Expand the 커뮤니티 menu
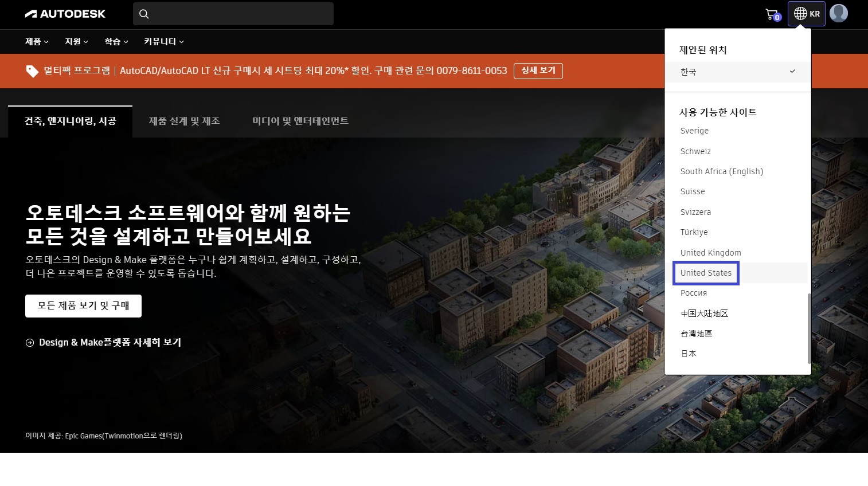Viewport: 868px width, 486px height. pyautogui.click(x=164, y=42)
